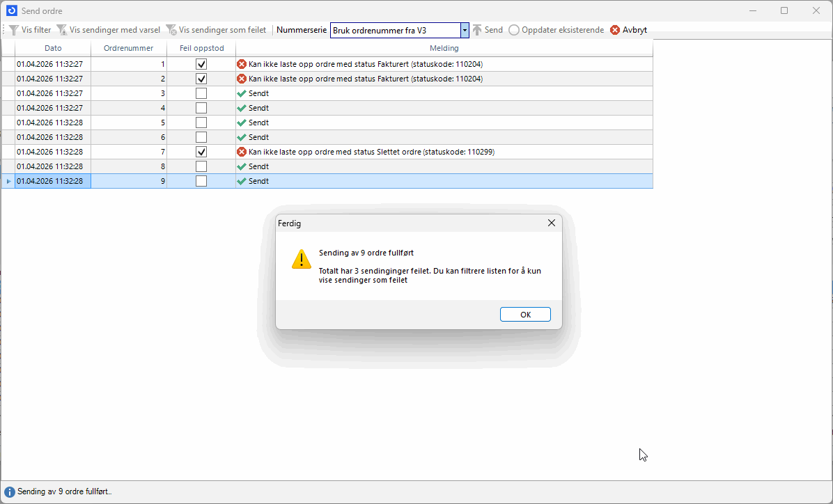Click the red Avbryt cancel icon
This screenshot has height=504, width=833.
pyautogui.click(x=615, y=30)
